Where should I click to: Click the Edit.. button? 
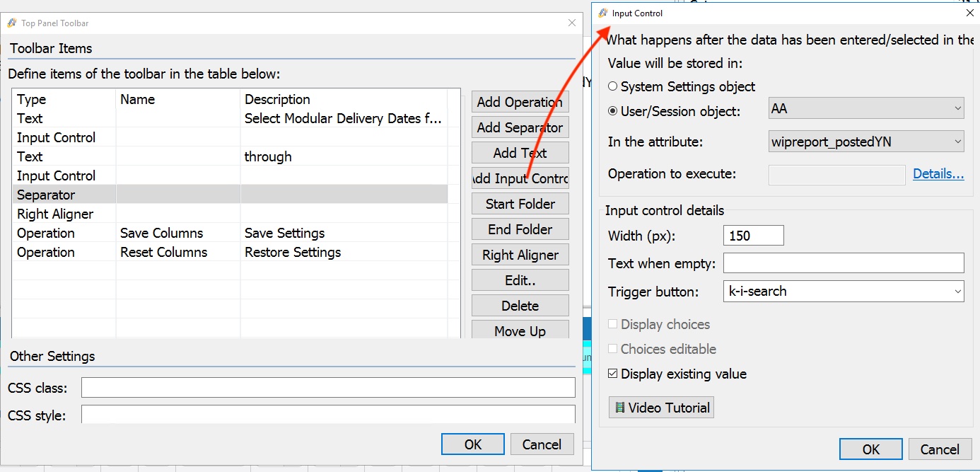(x=520, y=280)
